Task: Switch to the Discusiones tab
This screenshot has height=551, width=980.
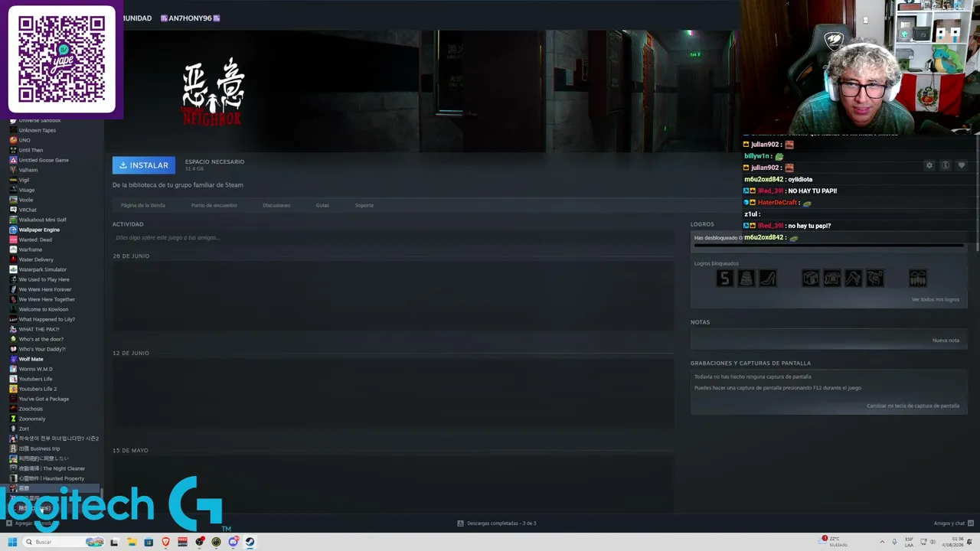Action: coord(276,205)
